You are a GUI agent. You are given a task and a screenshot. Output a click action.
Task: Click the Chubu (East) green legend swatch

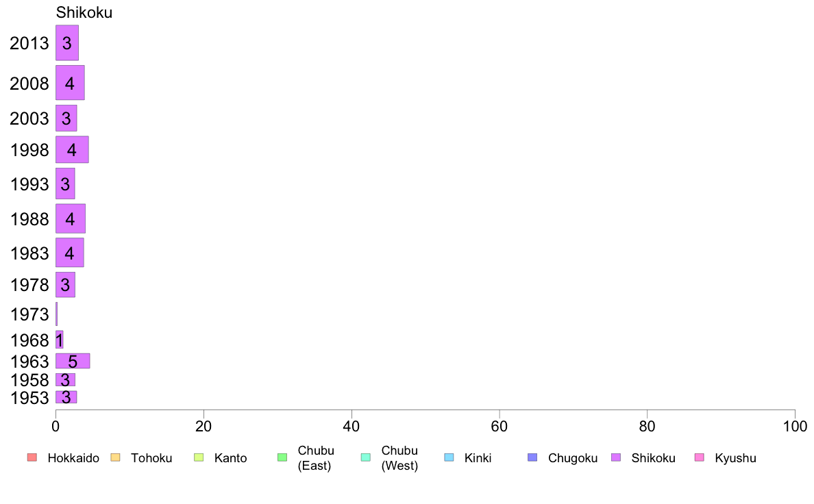[x=282, y=457]
